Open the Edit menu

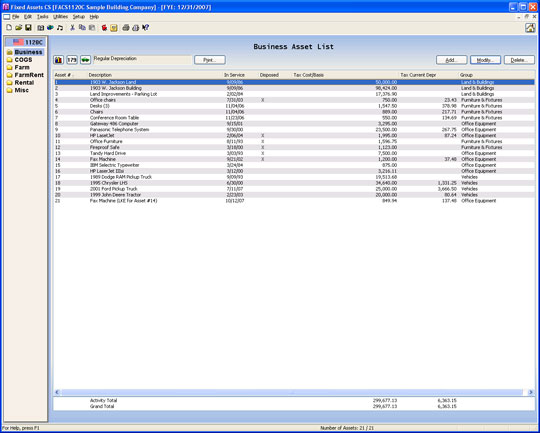tap(28, 17)
